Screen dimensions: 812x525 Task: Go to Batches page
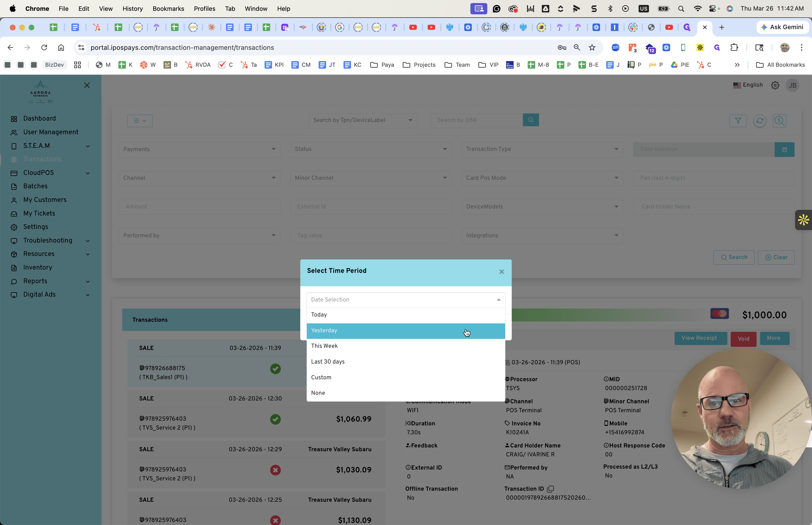[35, 186]
